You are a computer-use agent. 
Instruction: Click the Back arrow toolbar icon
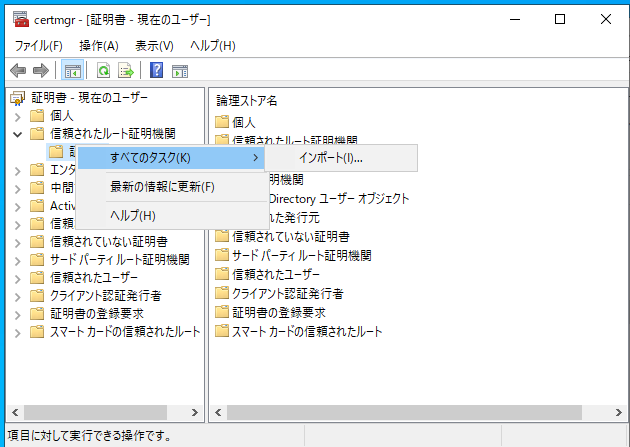[x=18, y=71]
